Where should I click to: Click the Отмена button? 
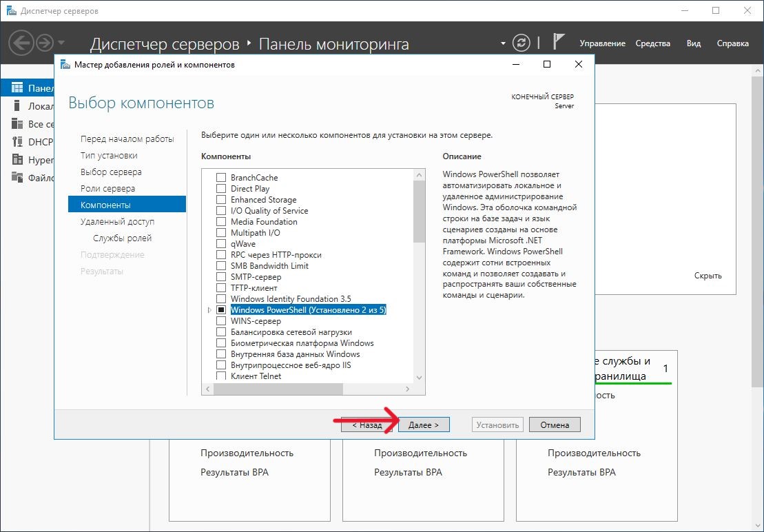click(x=555, y=425)
